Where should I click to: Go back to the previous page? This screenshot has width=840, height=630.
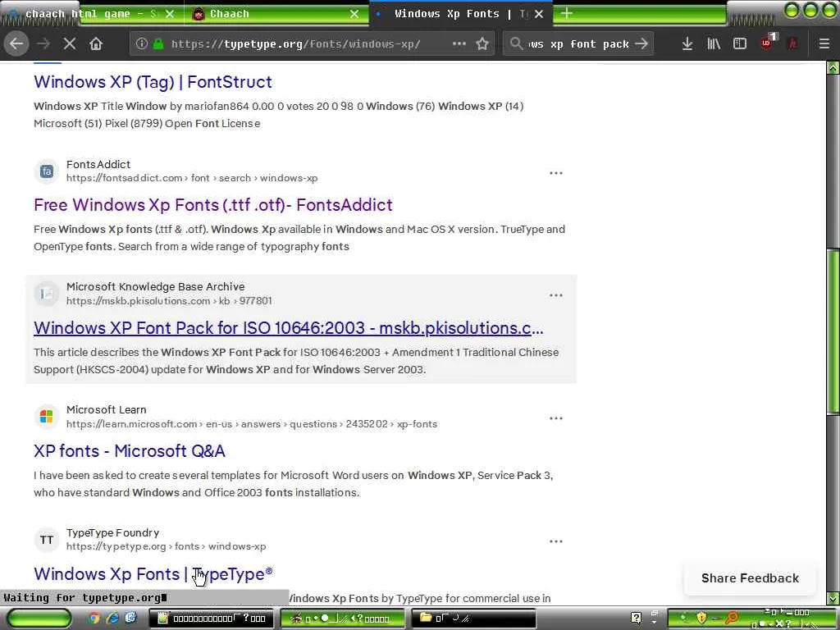tap(16, 44)
